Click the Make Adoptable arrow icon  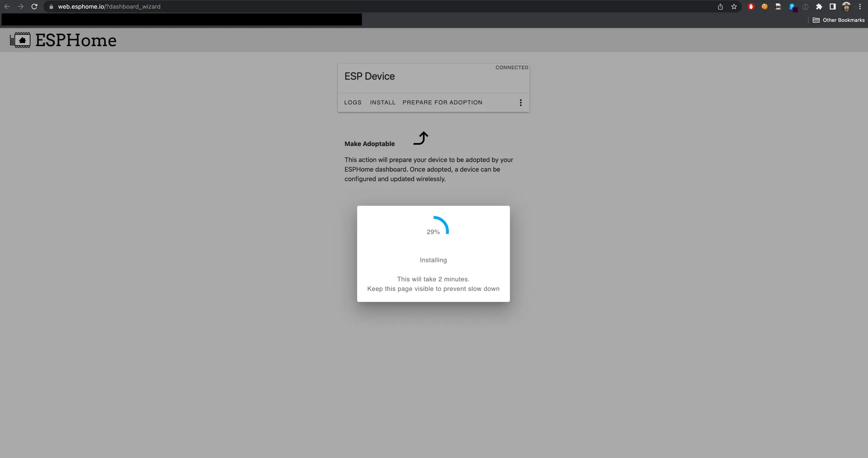click(x=421, y=138)
